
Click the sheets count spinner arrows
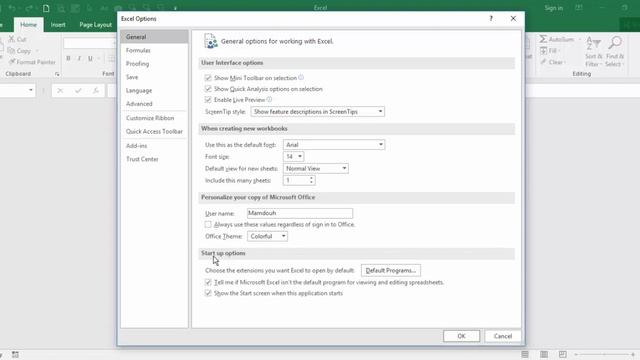click(x=311, y=180)
